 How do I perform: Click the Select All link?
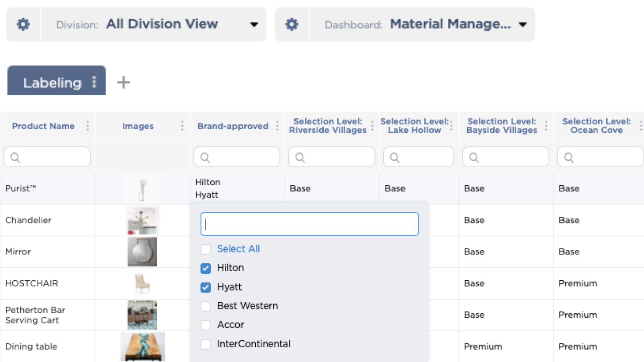coord(238,249)
